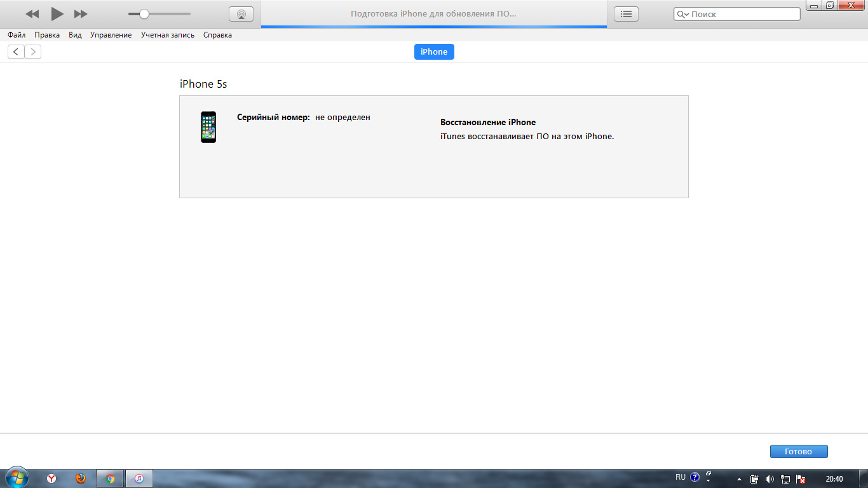The image size is (868, 488).
Task: Click the RU language indicator
Action: point(681,477)
